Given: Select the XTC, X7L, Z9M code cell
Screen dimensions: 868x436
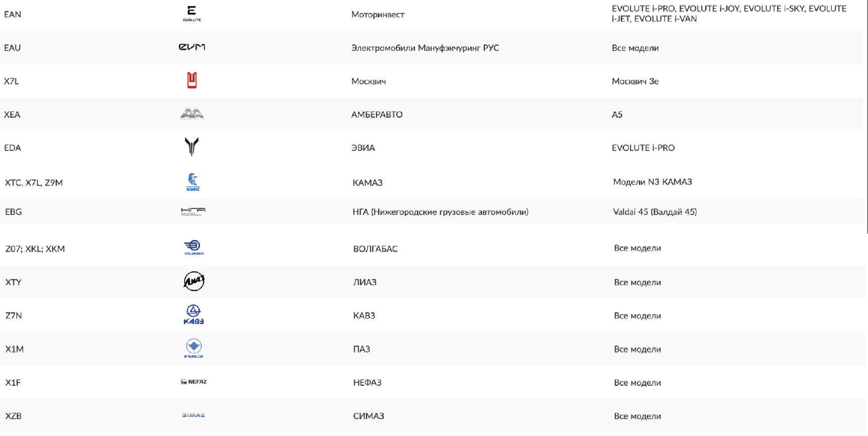Looking at the screenshot, I should pos(34,183).
